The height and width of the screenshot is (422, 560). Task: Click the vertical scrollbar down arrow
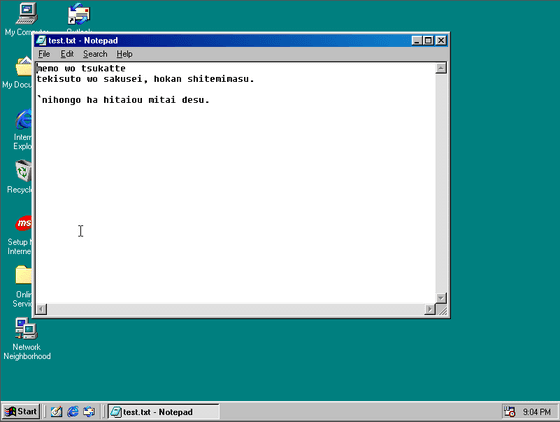click(x=441, y=298)
